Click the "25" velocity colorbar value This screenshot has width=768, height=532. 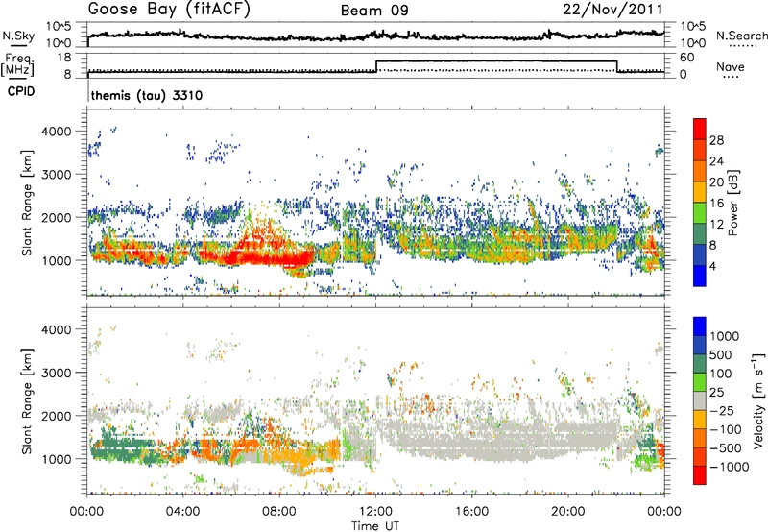716,393
